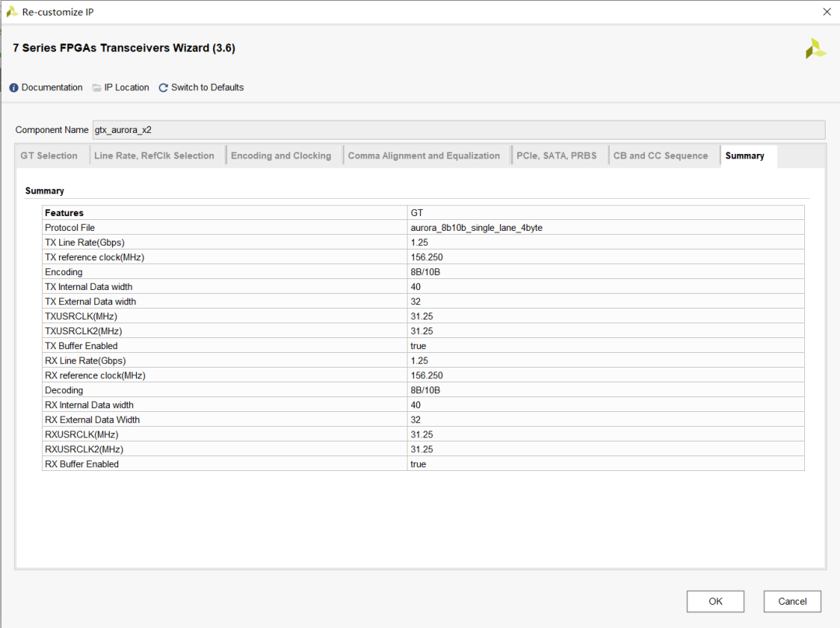Click the Xilinx logo in the top-right corner

point(815,48)
